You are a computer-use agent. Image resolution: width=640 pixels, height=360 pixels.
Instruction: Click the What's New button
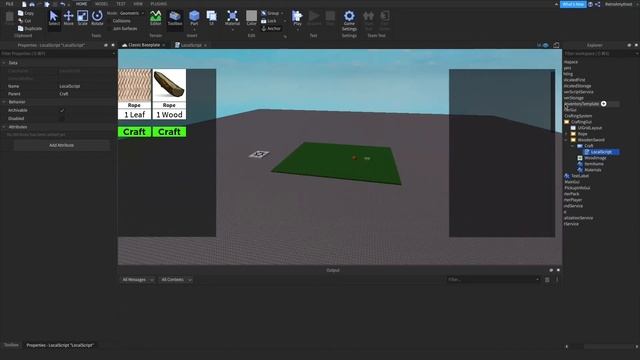click(573, 4)
